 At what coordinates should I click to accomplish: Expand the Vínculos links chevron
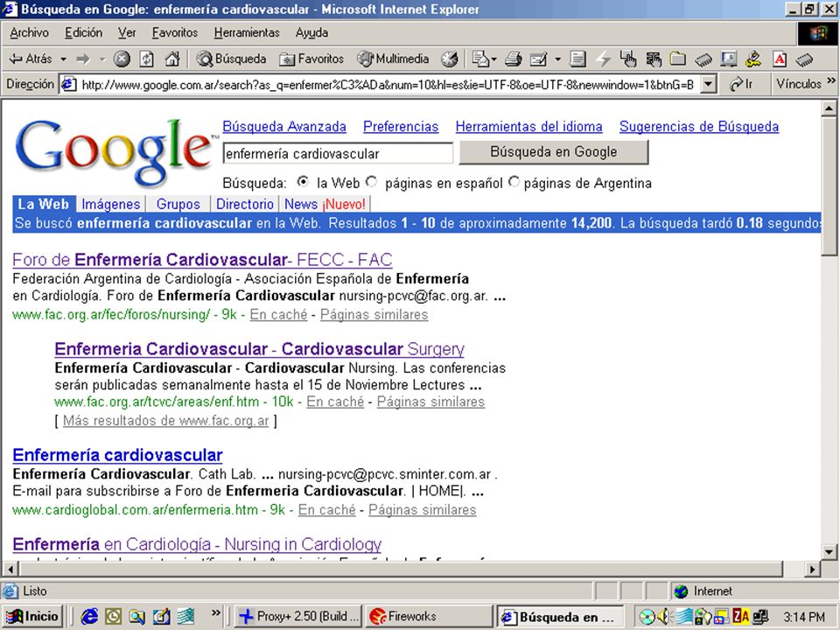[x=831, y=80]
